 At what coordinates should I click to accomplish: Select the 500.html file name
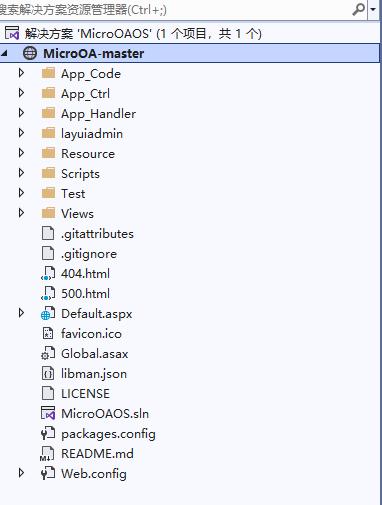tap(85, 294)
